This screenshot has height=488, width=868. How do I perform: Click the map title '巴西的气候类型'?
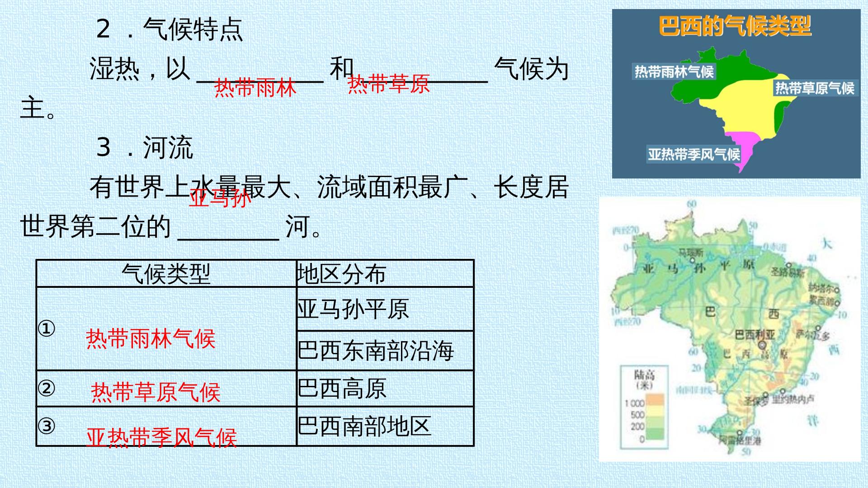(x=735, y=26)
